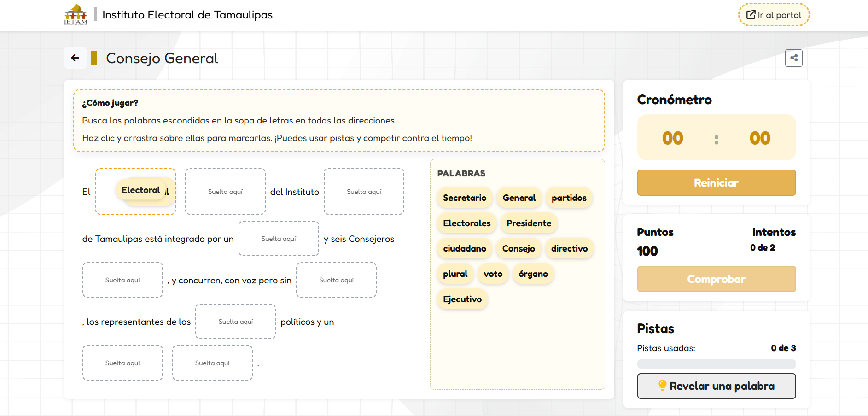
Task: Click the drop slot before 'del Instituto'
Action: (x=225, y=192)
